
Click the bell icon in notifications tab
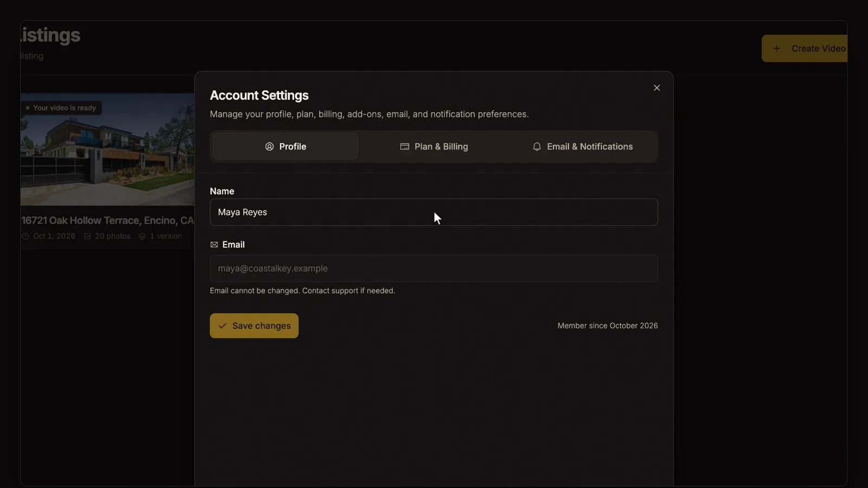(x=537, y=146)
